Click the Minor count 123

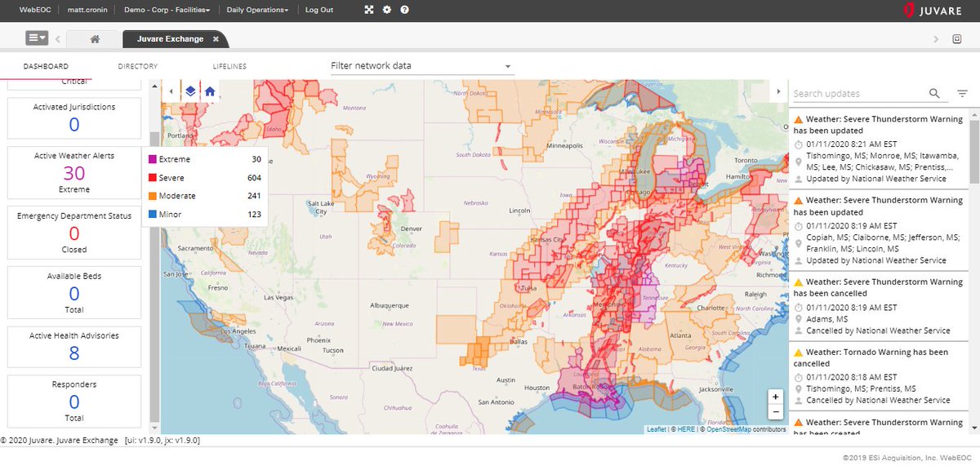(x=254, y=215)
